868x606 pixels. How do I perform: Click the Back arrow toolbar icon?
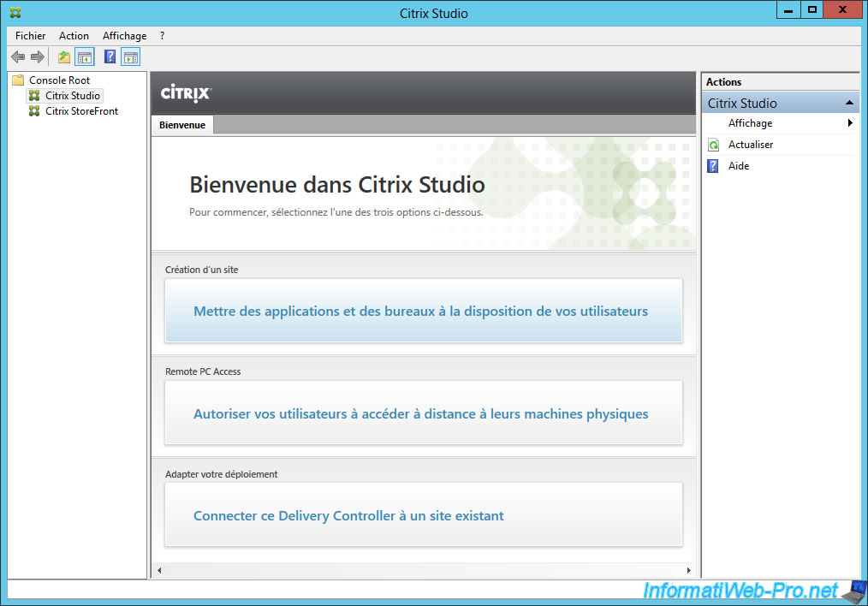(18, 57)
